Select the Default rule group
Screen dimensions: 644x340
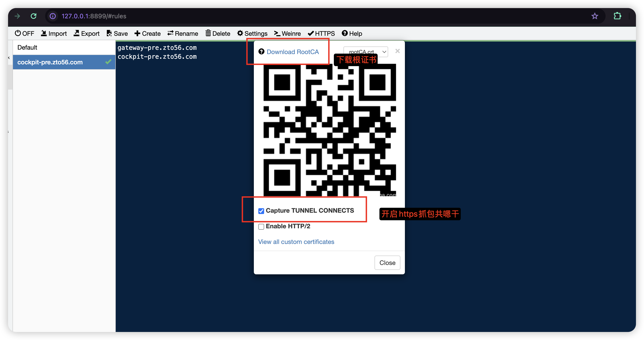(x=27, y=48)
